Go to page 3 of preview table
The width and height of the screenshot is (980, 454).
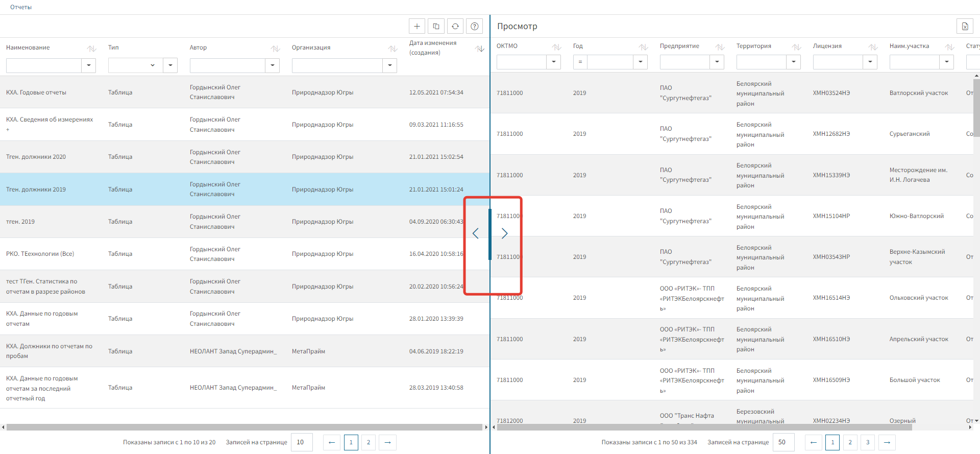(x=868, y=442)
